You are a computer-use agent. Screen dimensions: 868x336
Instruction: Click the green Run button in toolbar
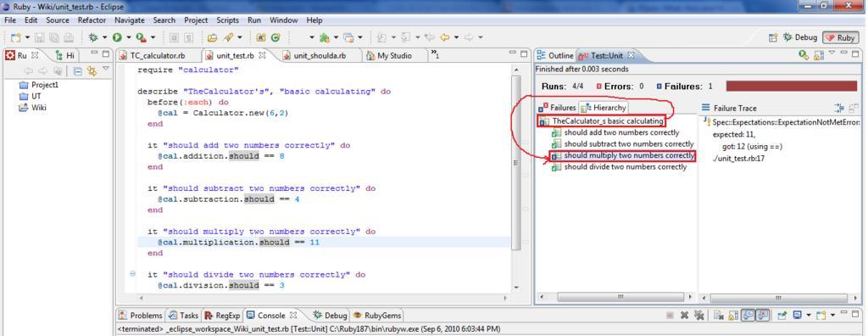(x=117, y=37)
